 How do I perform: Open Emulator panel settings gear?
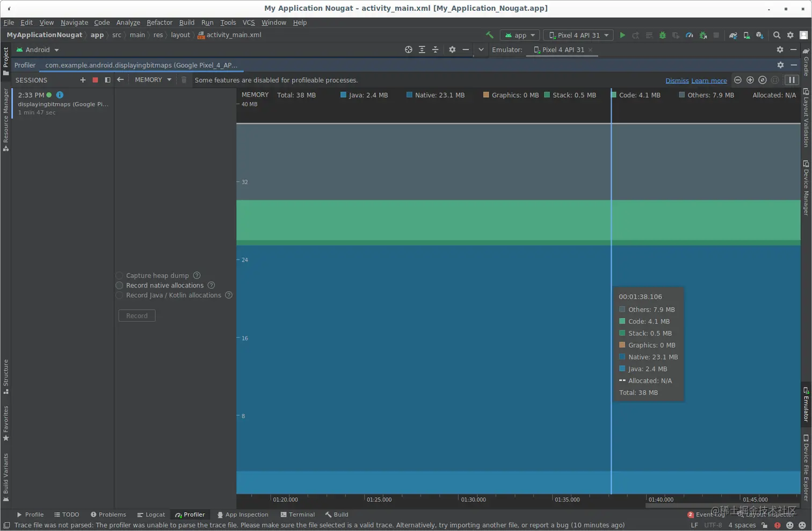point(780,49)
